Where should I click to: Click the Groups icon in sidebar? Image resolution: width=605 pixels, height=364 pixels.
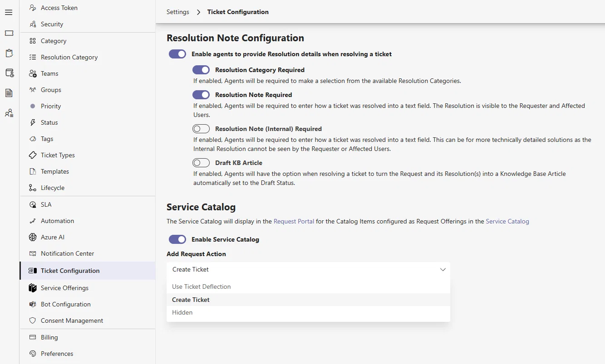tap(33, 90)
